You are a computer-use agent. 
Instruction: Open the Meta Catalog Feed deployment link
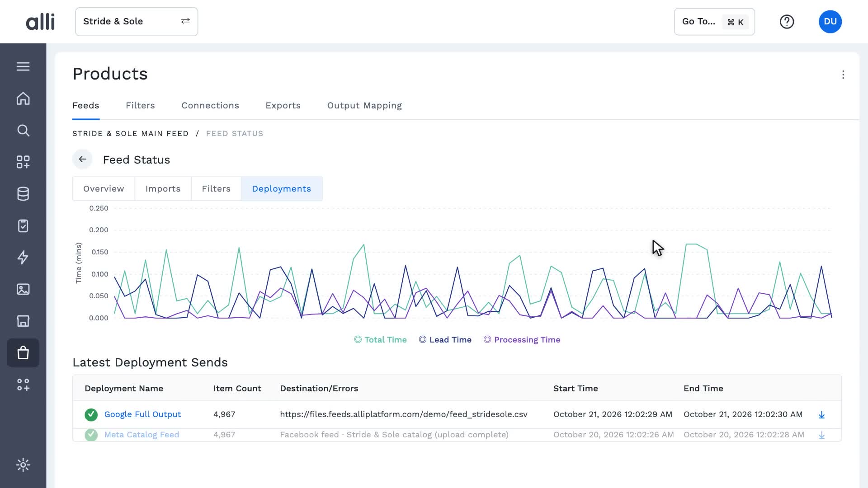tap(142, 435)
